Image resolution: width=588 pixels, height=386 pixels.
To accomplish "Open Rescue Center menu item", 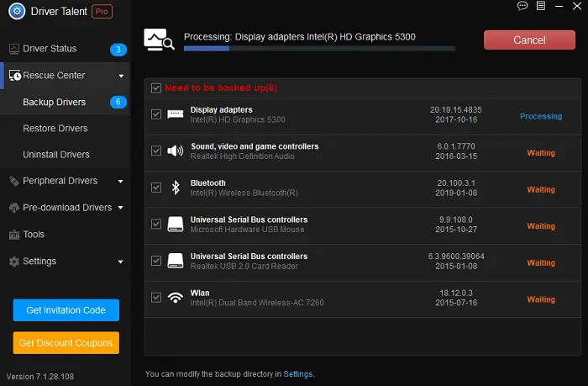I will point(54,76).
